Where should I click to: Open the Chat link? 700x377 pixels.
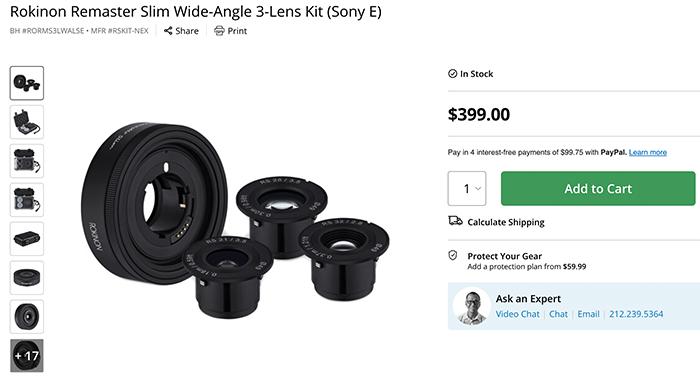click(558, 314)
